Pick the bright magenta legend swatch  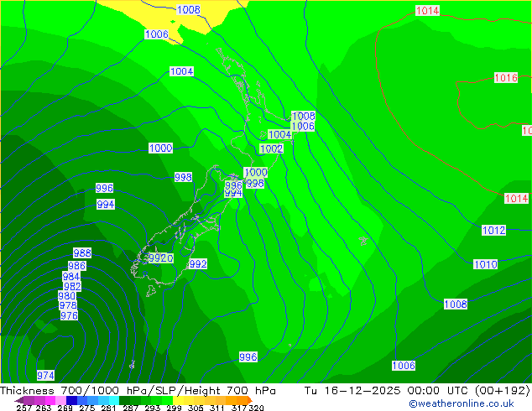pyautogui.click(x=50, y=400)
